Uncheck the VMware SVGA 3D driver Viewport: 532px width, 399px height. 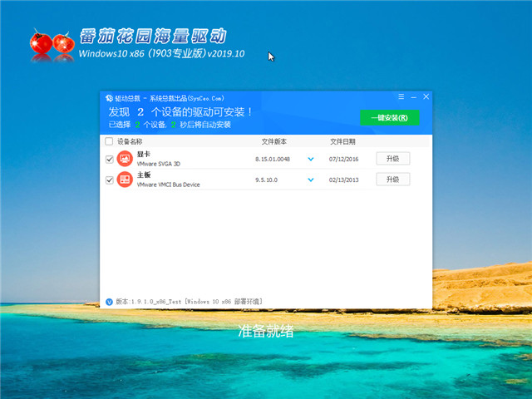click(x=109, y=159)
